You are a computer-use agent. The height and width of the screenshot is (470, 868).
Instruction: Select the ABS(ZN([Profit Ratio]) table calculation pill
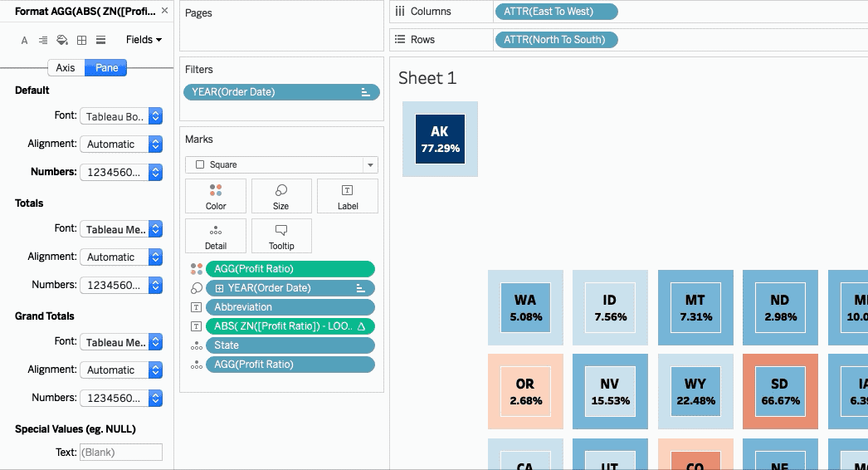[290, 326]
